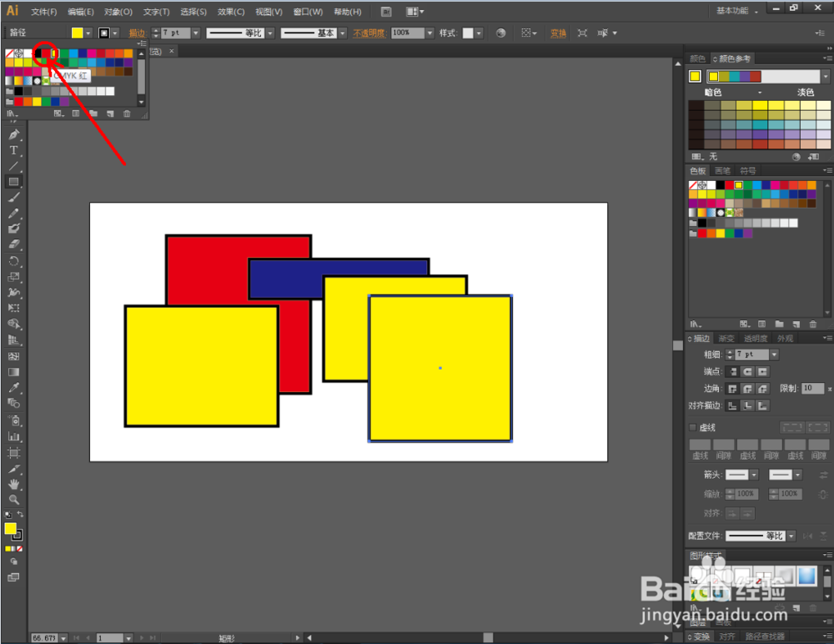Screen dimensions: 834x644
Task: Open 基本 brush definition dropdown
Action: click(x=343, y=33)
